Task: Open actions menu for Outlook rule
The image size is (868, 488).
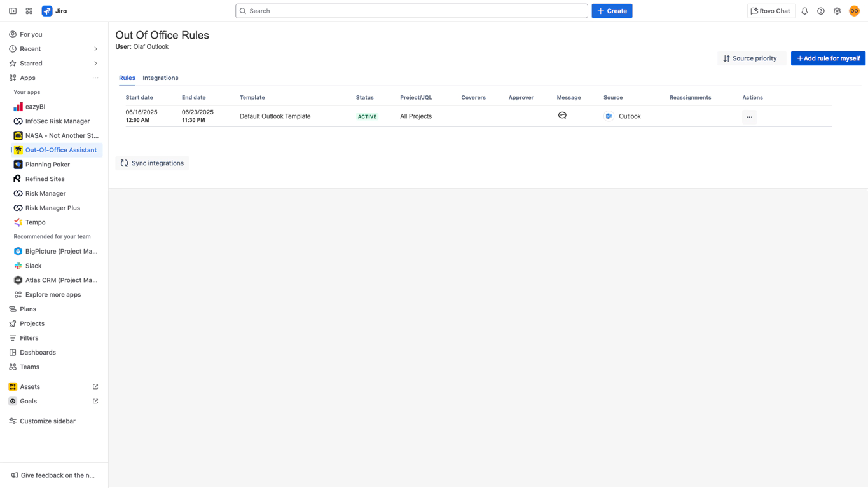Action: (x=749, y=117)
